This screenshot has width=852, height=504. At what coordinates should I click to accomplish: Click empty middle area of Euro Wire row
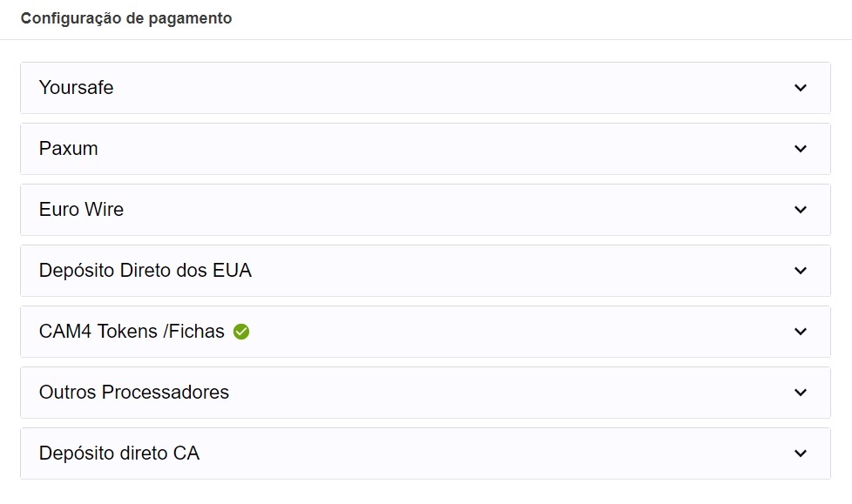436,210
